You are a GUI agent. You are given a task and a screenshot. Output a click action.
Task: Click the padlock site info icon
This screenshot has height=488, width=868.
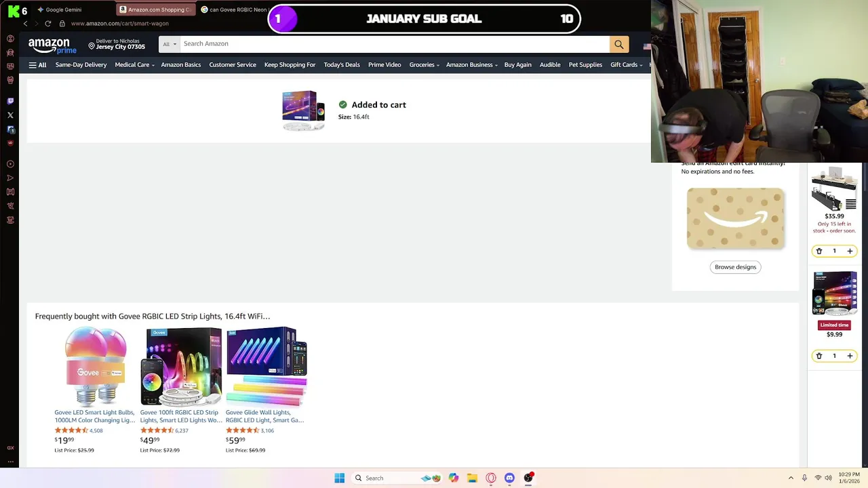coord(62,24)
